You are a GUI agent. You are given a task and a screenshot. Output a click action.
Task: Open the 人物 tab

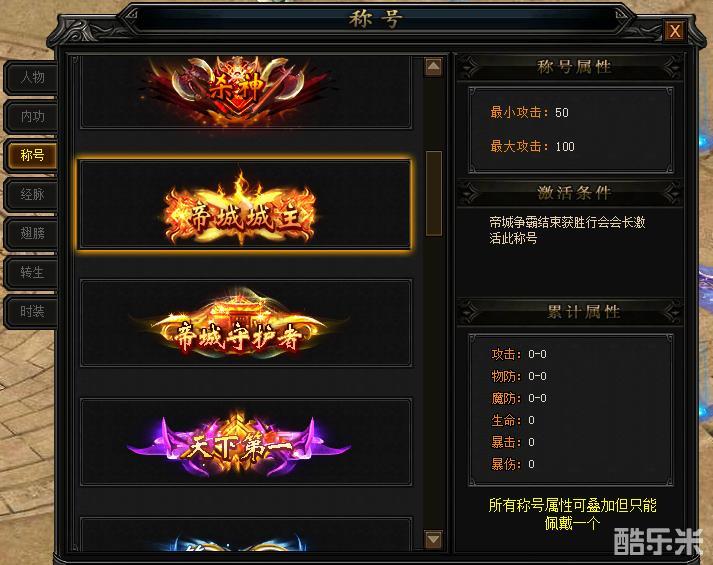31,78
